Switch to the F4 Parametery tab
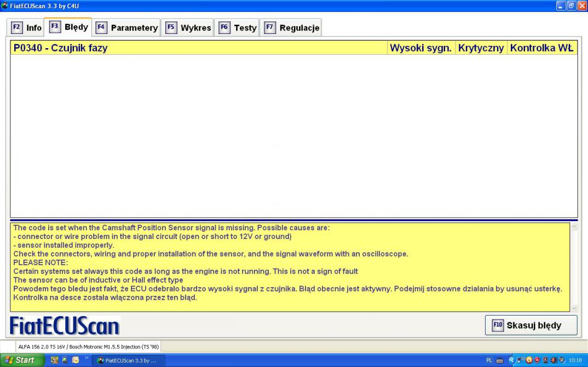 127,28
